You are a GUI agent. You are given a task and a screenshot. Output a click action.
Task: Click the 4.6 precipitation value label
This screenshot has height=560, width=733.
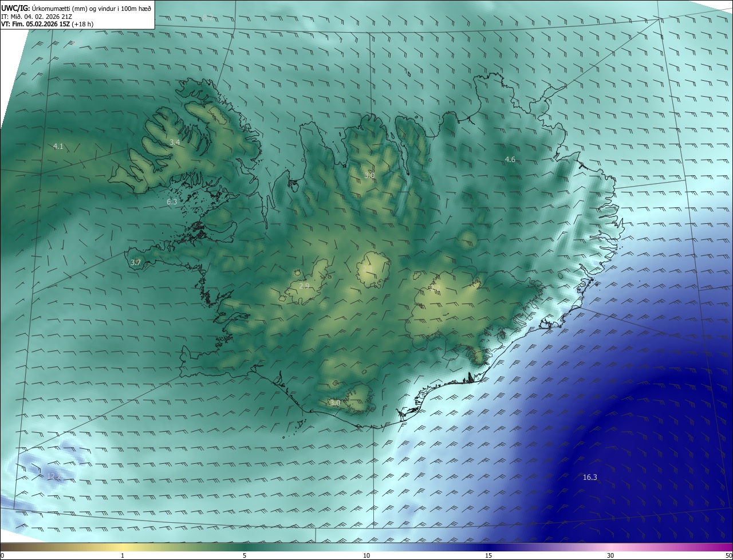[510, 159]
